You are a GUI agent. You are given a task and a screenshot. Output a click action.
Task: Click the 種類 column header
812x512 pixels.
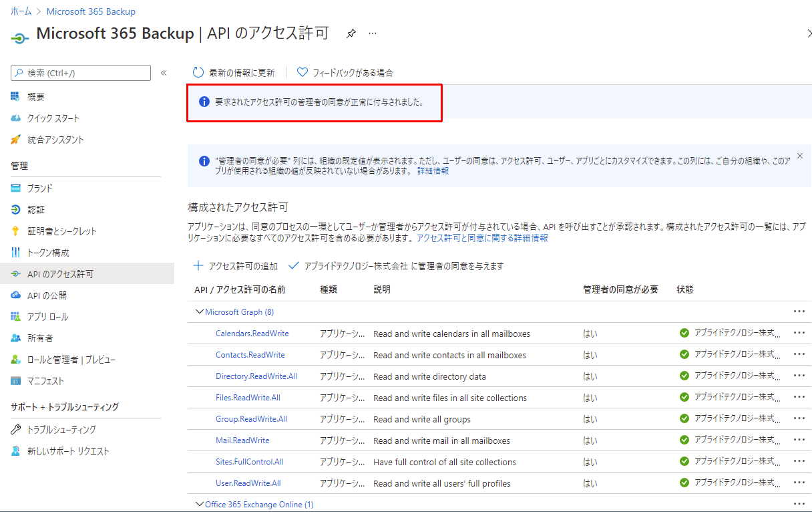click(329, 289)
